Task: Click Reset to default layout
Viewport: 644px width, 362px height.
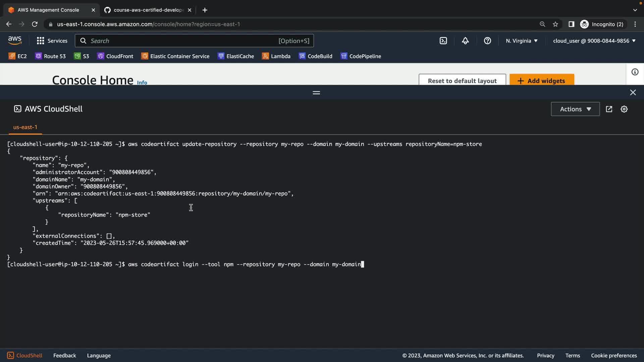Action: (462, 80)
